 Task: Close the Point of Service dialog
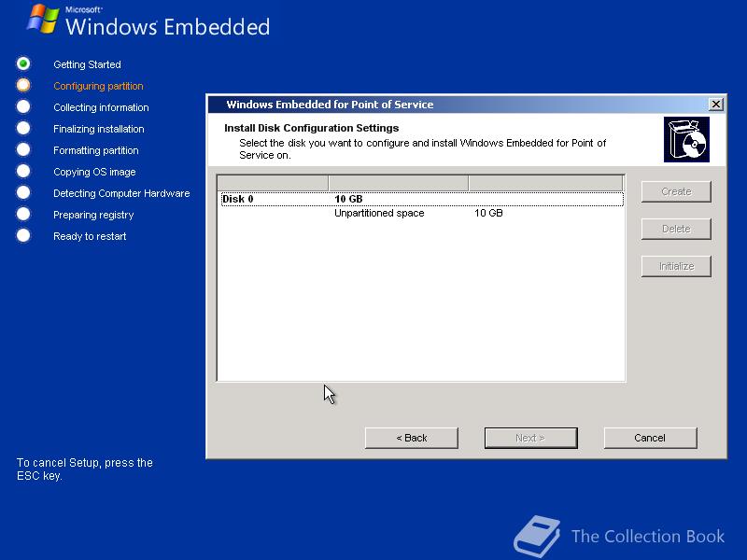(x=715, y=105)
